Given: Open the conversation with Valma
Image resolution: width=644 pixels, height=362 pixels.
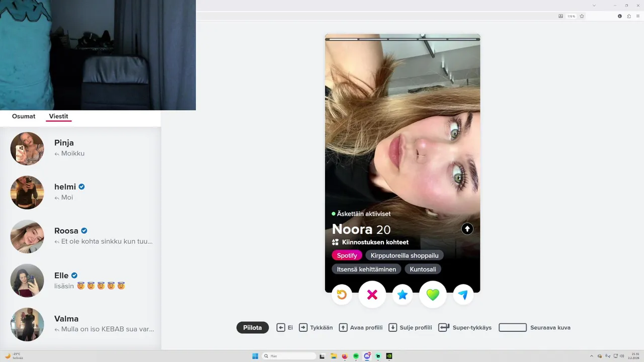Looking at the screenshot, I should pos(80,324).
